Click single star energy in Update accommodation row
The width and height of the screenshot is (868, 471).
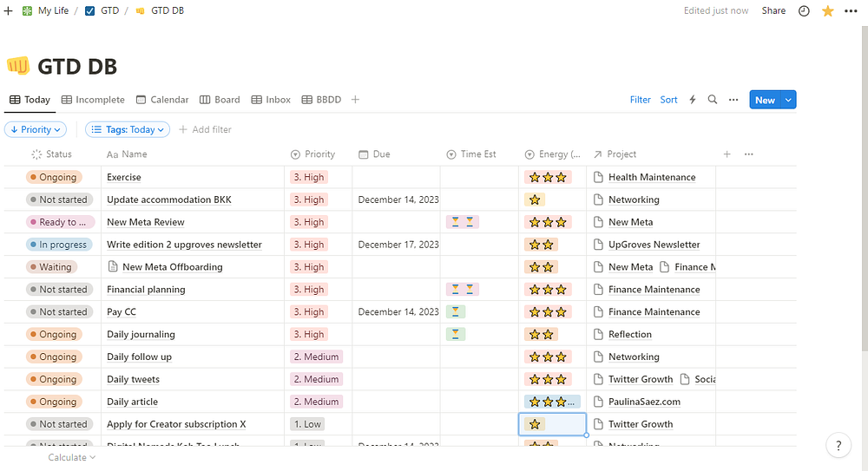535,200
